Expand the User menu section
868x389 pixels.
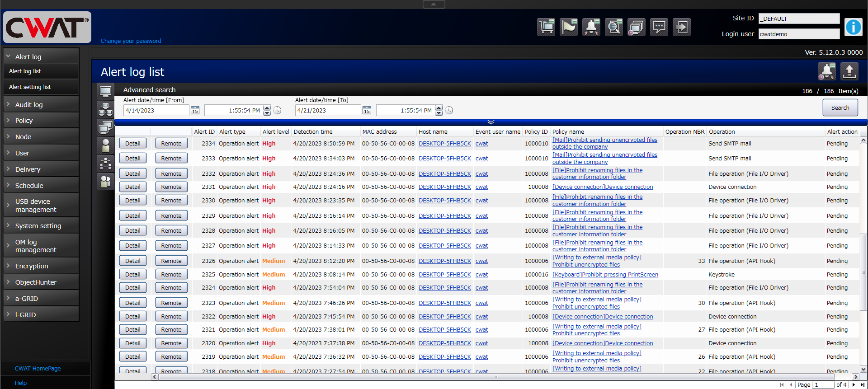41,153
